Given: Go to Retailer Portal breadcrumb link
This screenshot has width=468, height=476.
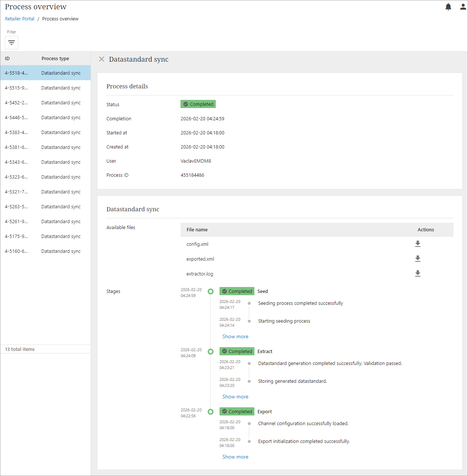Looking at the screenshot, I should point(20,19).
